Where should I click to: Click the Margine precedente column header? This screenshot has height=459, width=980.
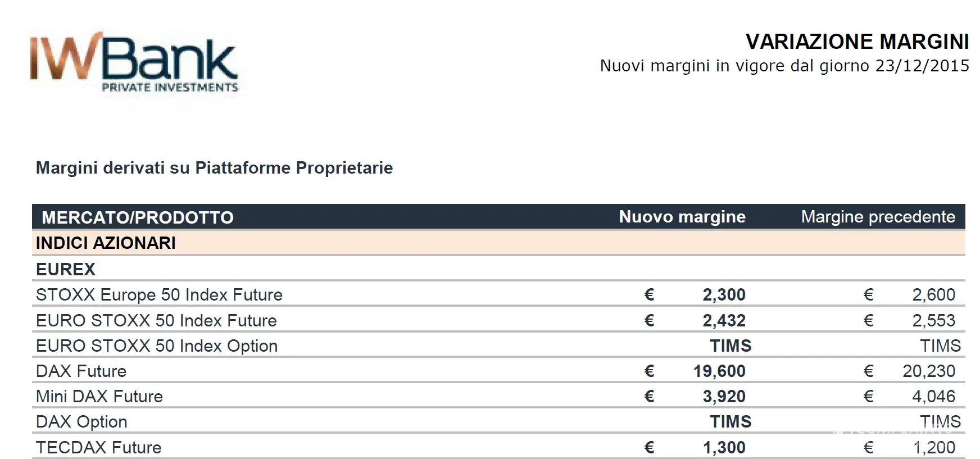coord(878,217)
